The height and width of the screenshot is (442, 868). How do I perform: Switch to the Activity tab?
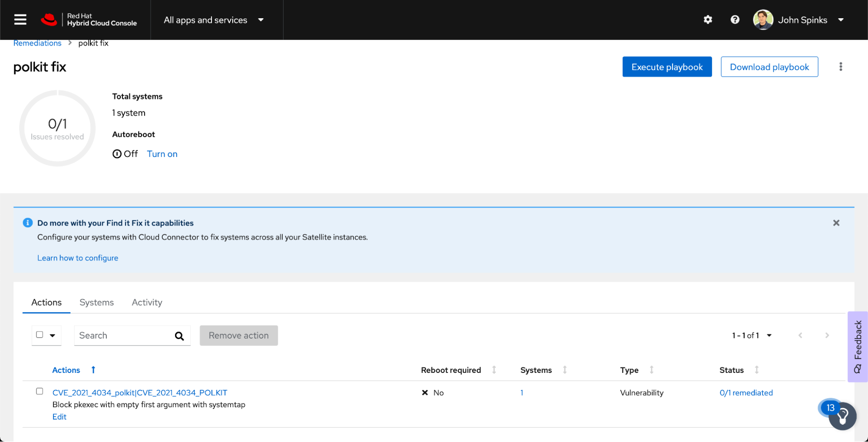pos(147,302)
